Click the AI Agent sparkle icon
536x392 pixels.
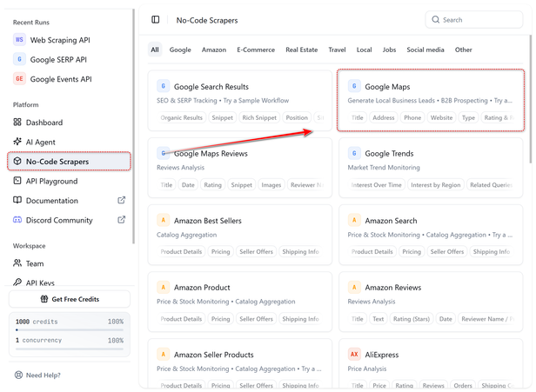(x=17, y=142)
